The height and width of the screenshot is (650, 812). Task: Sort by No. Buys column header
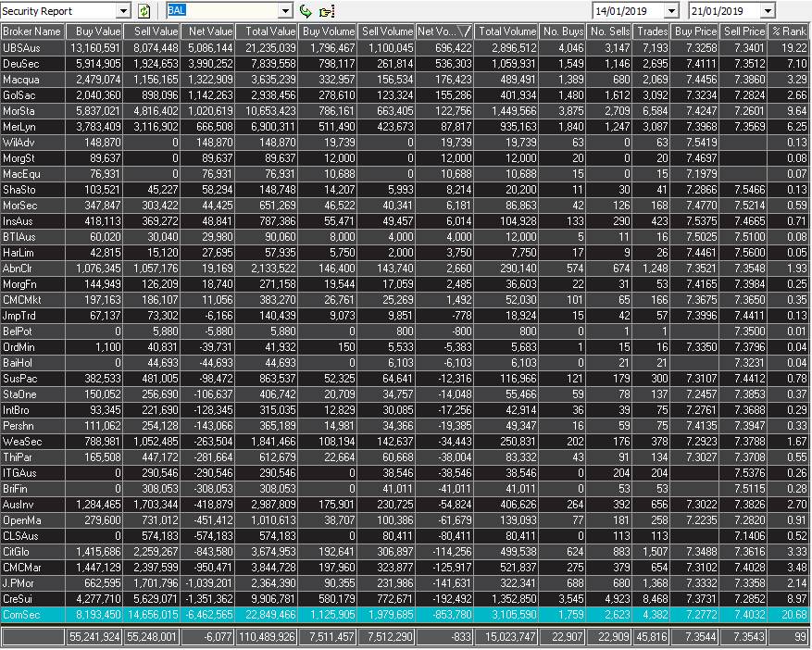[562, 31]
